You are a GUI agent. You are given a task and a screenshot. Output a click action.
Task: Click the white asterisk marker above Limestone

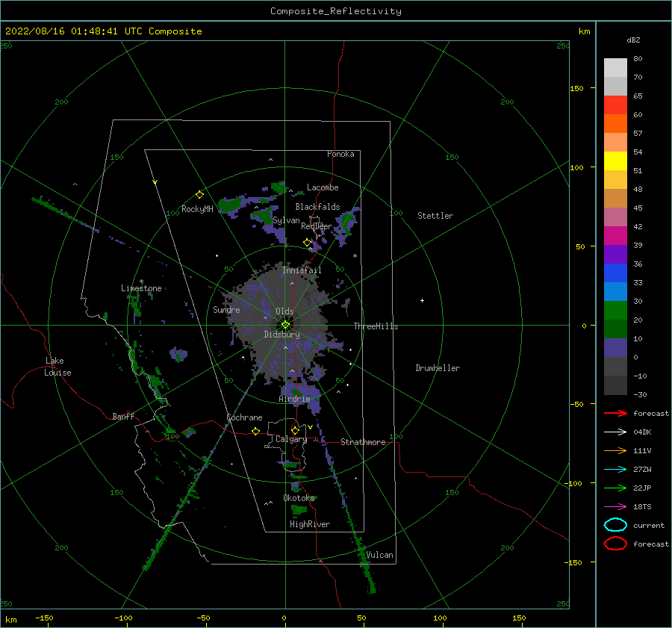[x=141, y=282]
